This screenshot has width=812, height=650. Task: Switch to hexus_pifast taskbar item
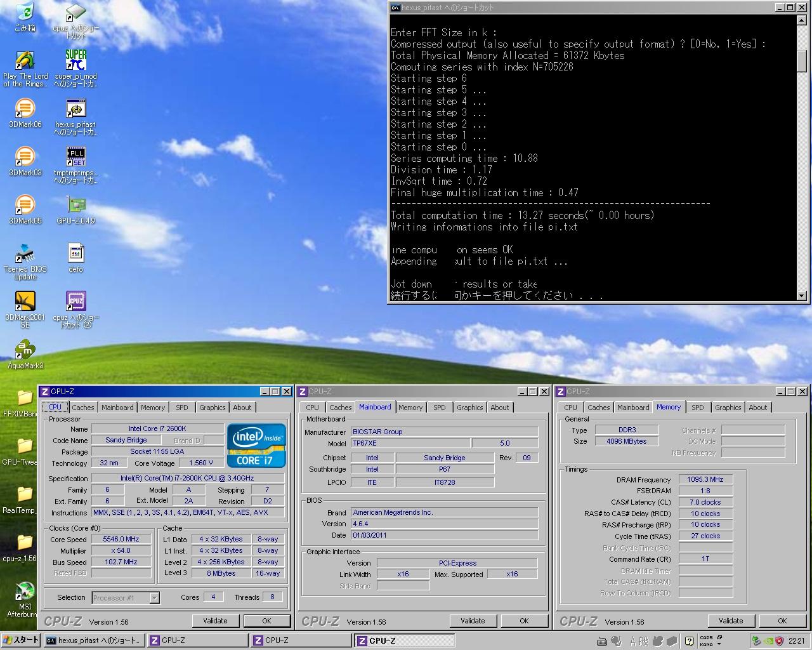(94, 640)
